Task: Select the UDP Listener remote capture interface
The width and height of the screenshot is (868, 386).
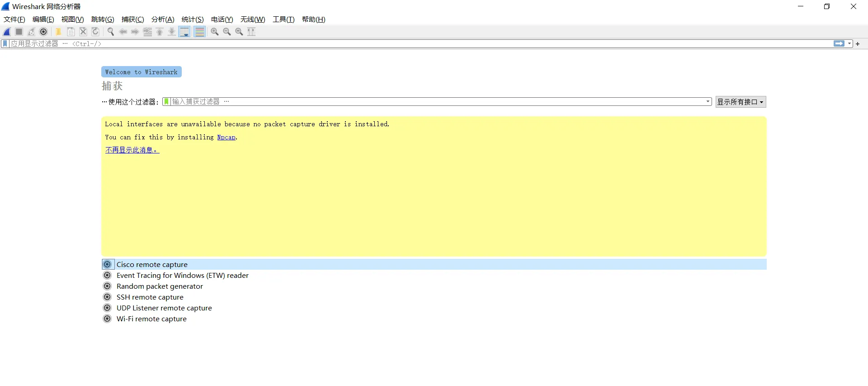Action: [x=434, y=308]
